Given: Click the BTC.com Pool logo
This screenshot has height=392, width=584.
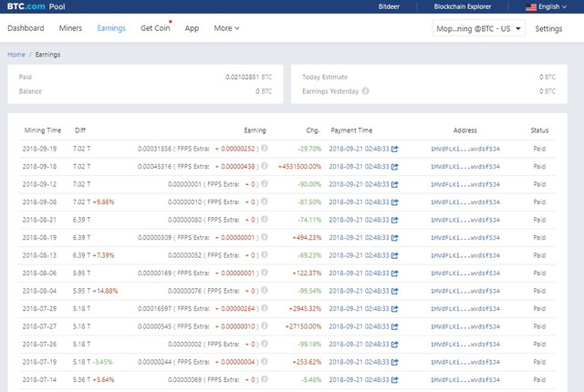Looking at the screenshot, I should 36,6.
